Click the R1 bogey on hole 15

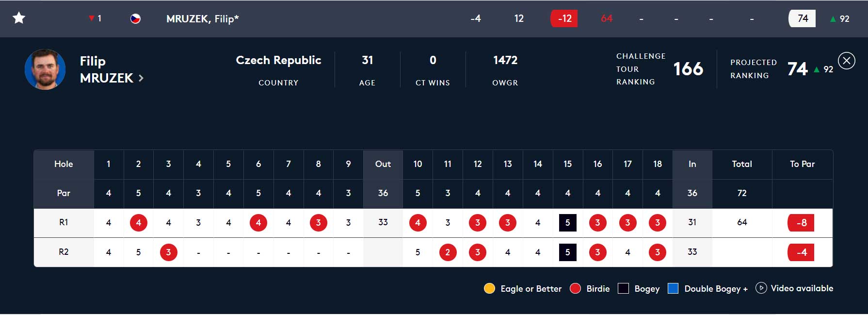point(567,223)
